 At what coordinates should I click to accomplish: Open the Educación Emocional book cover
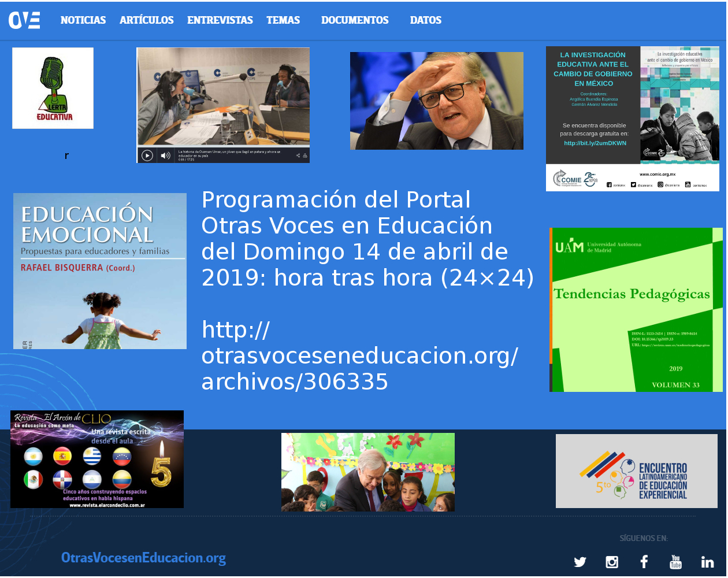[100, 271]
